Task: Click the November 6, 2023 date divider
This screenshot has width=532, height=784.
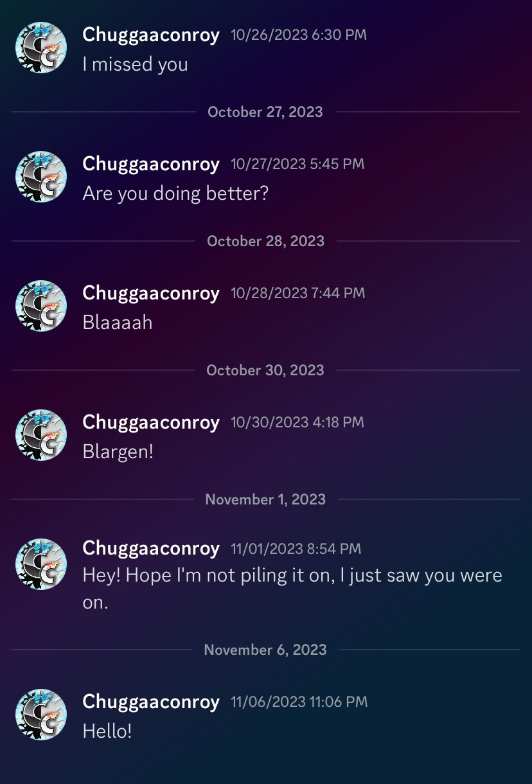Action: tap(265, 650)
